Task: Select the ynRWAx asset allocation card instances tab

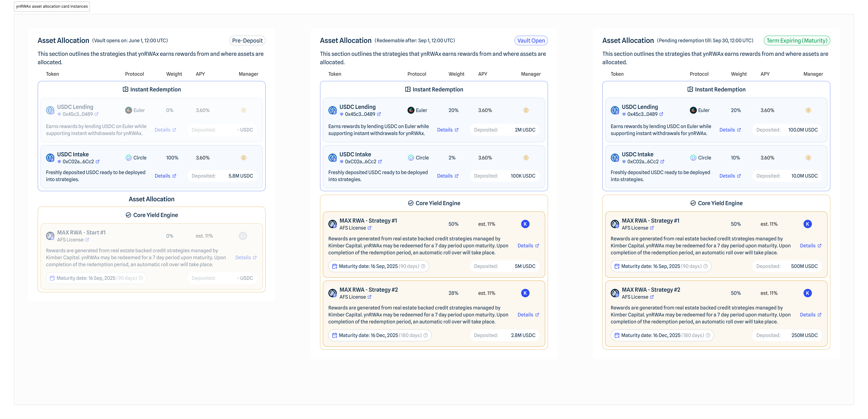Action: (x=52, y=6)
